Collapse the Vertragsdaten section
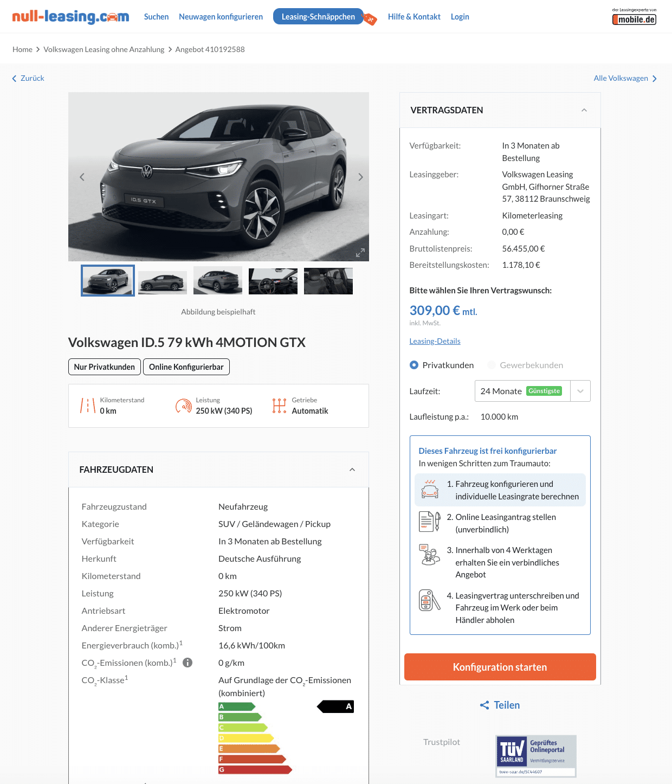 584,110
